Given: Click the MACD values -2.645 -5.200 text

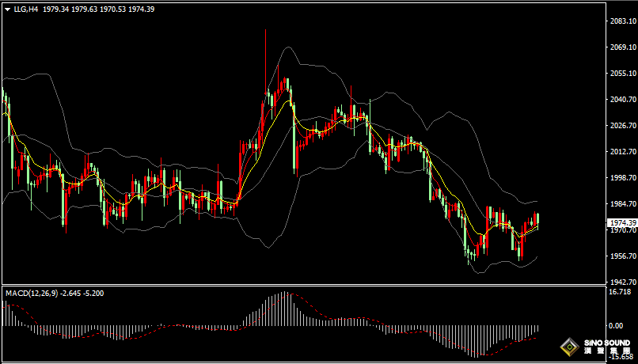Looking at the screenshot, I should (82, 294).
